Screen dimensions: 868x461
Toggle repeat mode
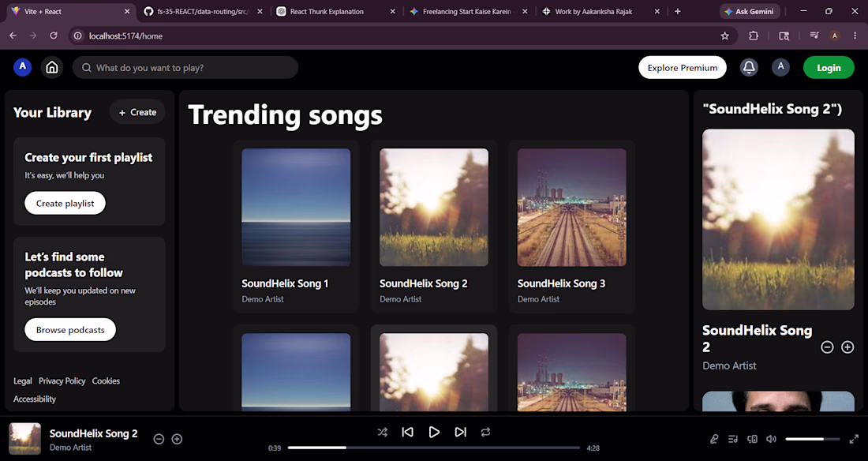(485, 433)
